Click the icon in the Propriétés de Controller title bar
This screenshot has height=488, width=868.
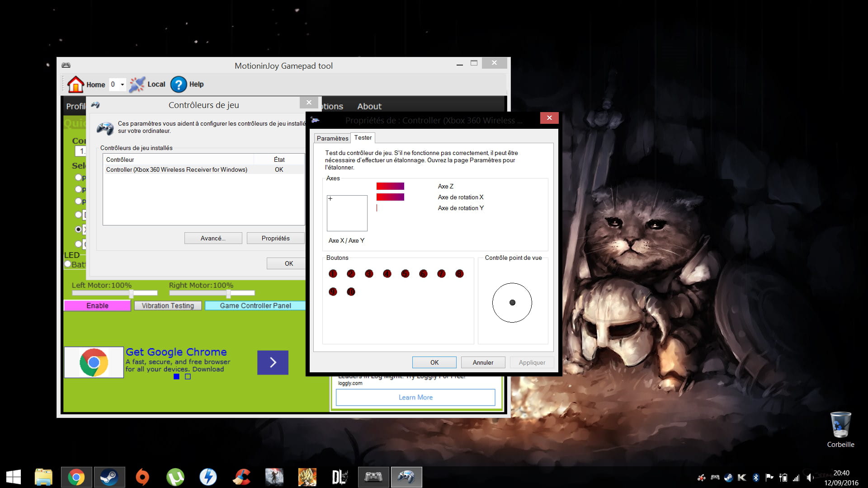point(316,120)
